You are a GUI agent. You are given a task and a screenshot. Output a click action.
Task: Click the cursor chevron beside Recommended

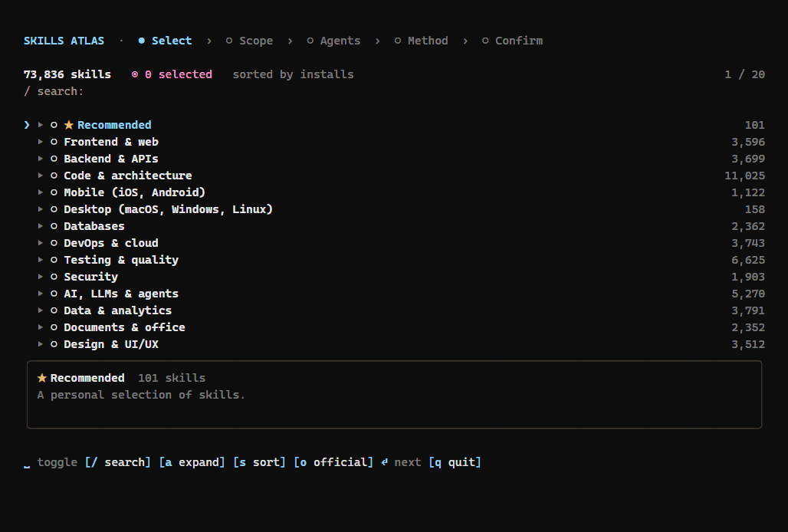tap(27, 125)
